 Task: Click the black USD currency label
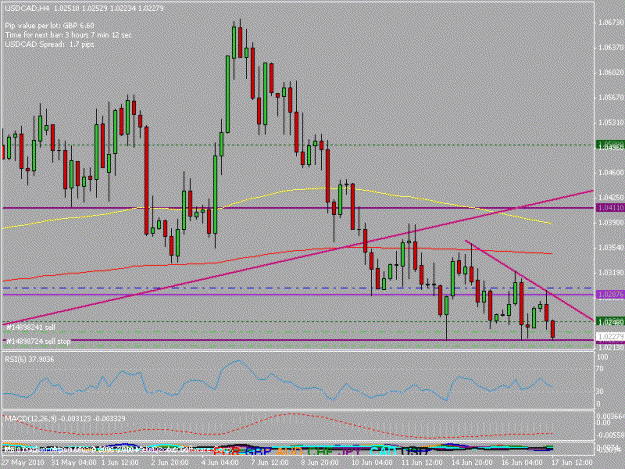(x=415, y=451)
